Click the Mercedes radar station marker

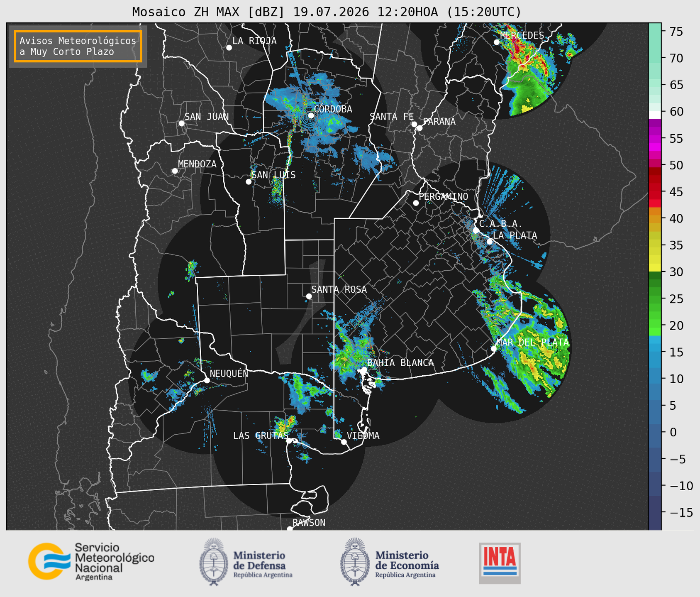[x=496, y=42]
